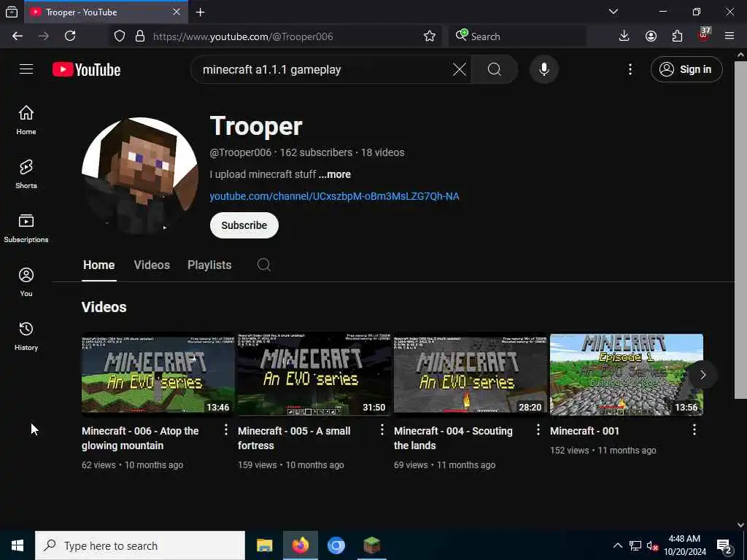
Task: Bookmark this page with star icon
Action: pos(429,36)
